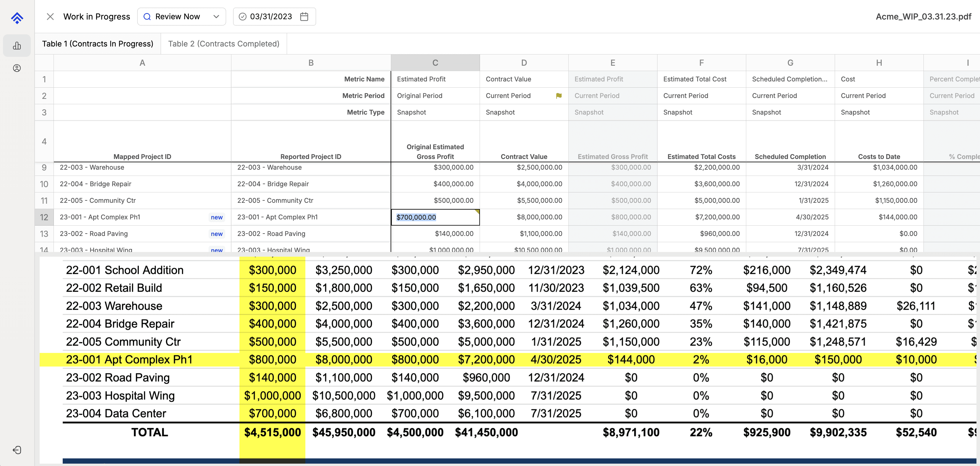Select column A header
Image resolution: width=980 pixels, height=466 pixels.
(x=142, y=63)
